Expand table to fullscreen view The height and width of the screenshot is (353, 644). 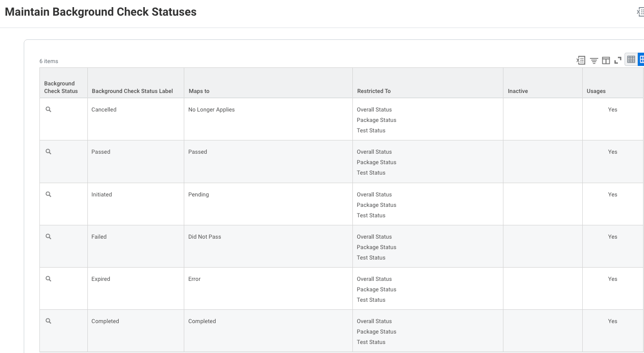pyautogui.click(x=618, y=60)
